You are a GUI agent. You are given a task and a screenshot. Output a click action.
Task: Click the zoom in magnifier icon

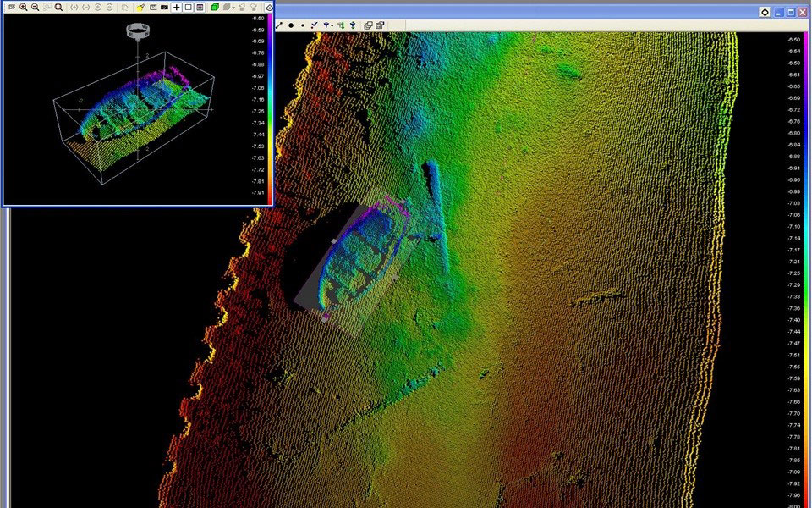24,7
